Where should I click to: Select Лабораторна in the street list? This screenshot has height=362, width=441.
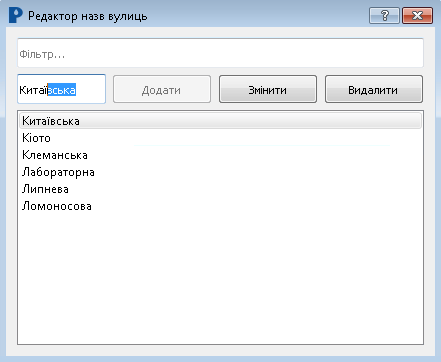click(220, 172)
